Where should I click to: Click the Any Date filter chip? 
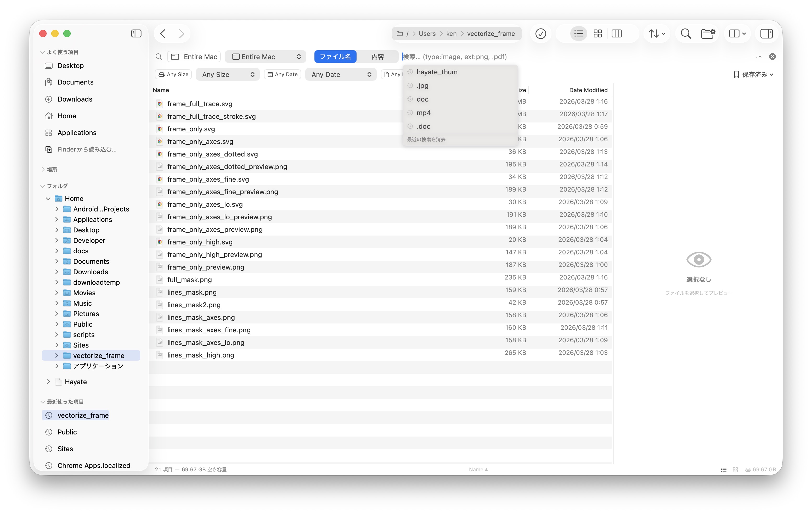click(283, 74)
